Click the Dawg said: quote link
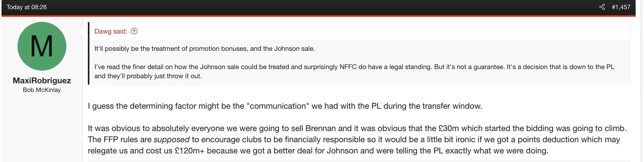The height and width of the screenshot is (162, 644). click(x=111, y=31)
